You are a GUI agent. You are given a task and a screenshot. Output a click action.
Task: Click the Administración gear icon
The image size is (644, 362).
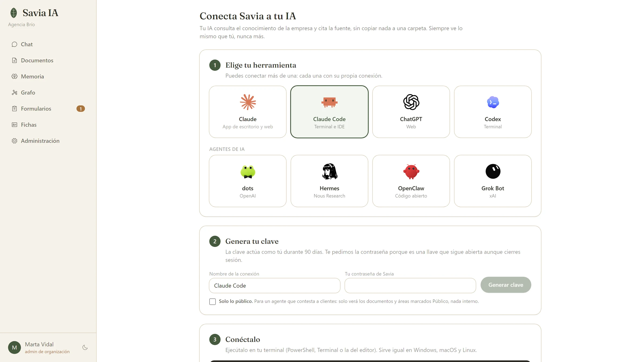[14, 141]
